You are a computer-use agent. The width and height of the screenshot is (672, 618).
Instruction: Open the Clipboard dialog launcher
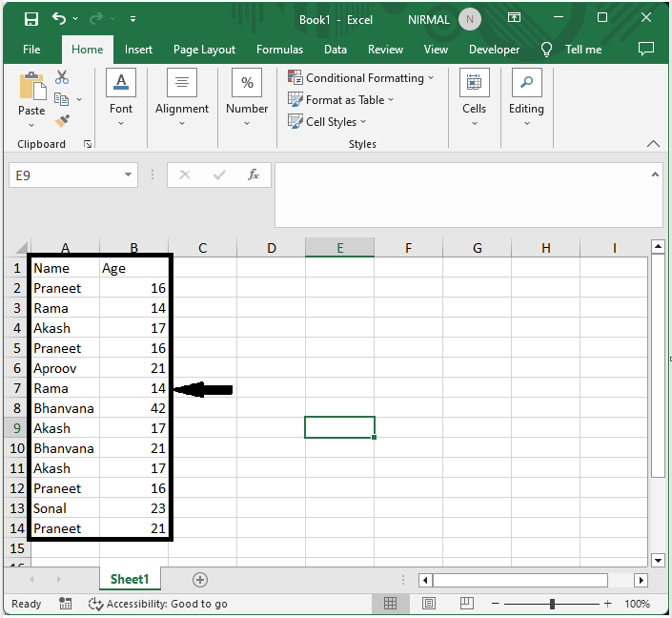coord(88,144)
